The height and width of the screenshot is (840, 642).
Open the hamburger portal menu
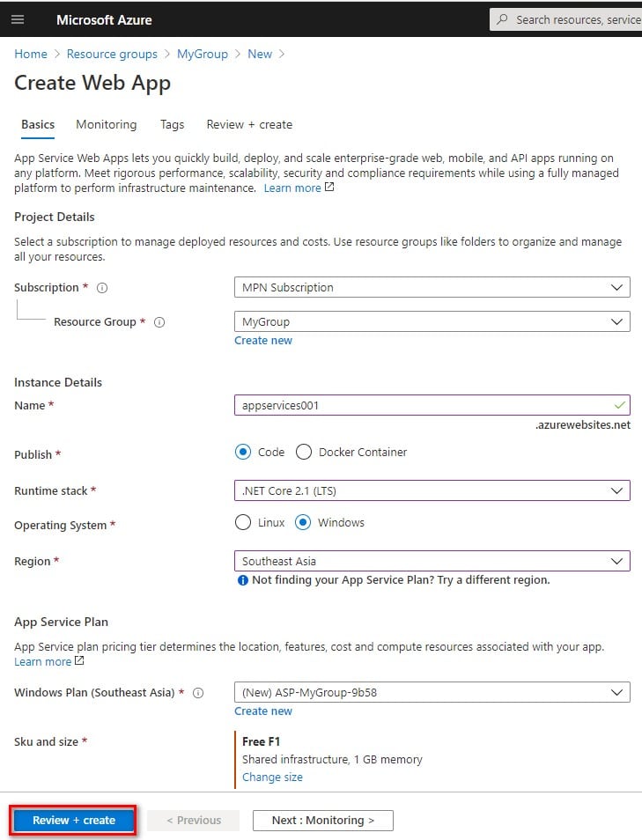(18, 20)
